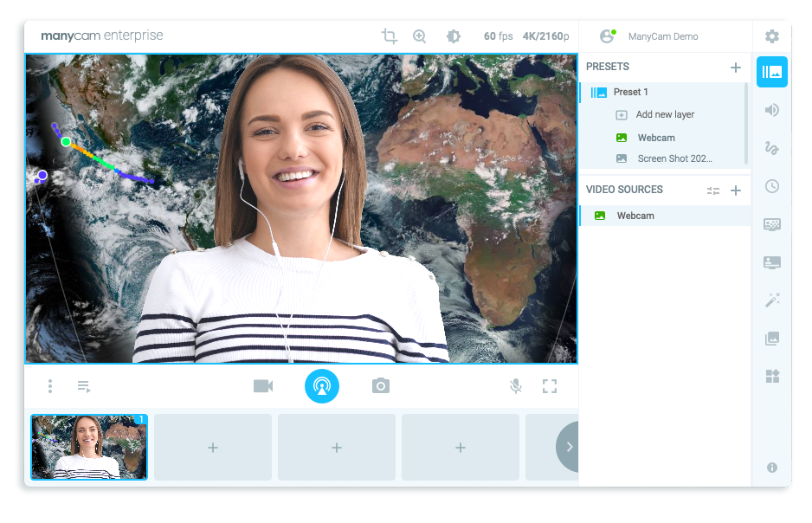This screenshot has width=812, height=523.
Task: Open the clock time panel in sidebar
Action: 771,186
